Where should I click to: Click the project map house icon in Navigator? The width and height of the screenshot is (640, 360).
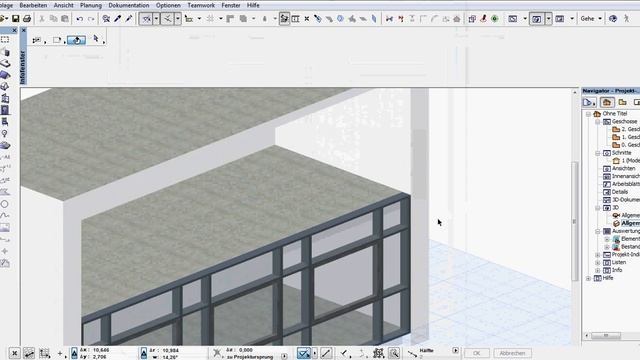pyautogui.click(x=607, y=102)
